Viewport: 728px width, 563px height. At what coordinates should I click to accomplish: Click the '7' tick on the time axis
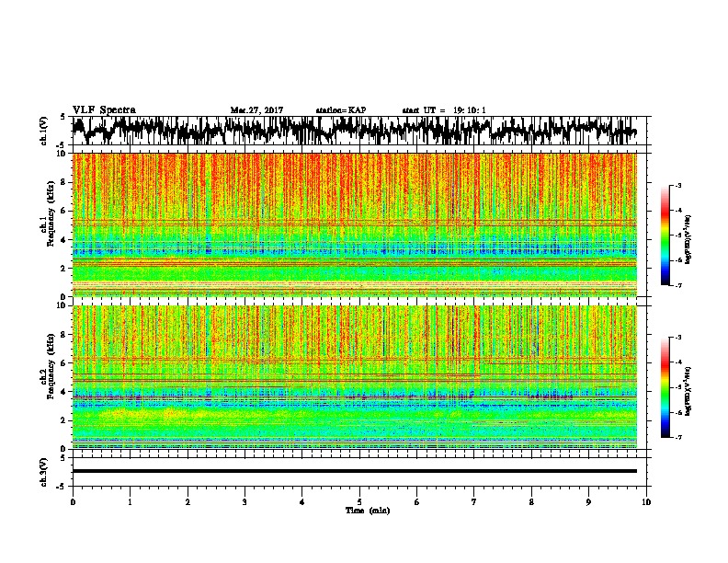474,502
